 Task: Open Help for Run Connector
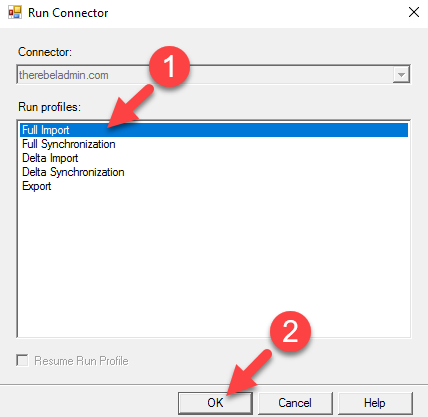(375, 403)
